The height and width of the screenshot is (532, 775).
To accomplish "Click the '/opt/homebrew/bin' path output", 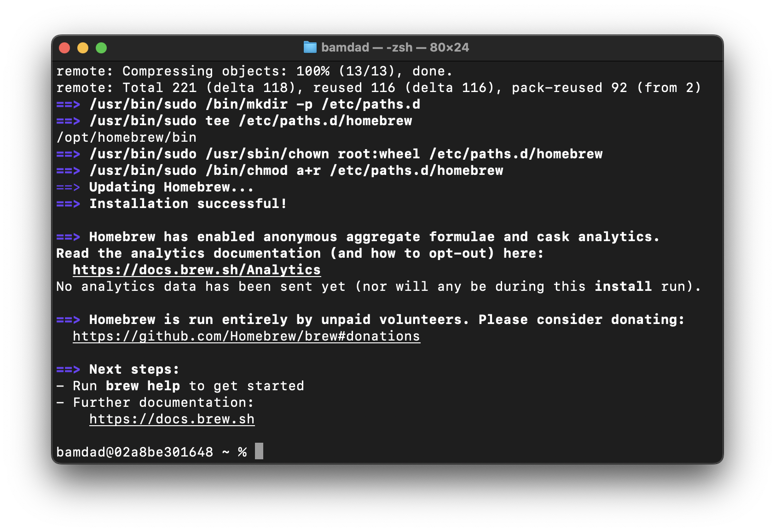I will (126, 138).
